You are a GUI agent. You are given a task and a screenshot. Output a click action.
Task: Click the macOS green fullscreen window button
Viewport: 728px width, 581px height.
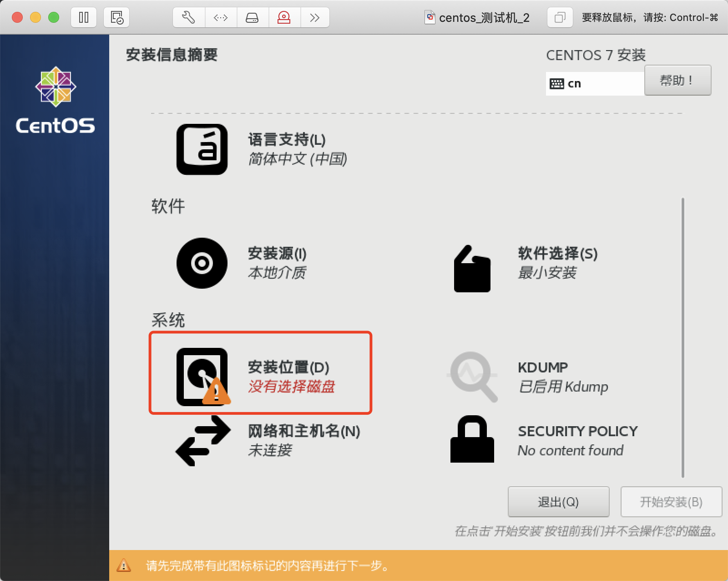coord(54,18)
